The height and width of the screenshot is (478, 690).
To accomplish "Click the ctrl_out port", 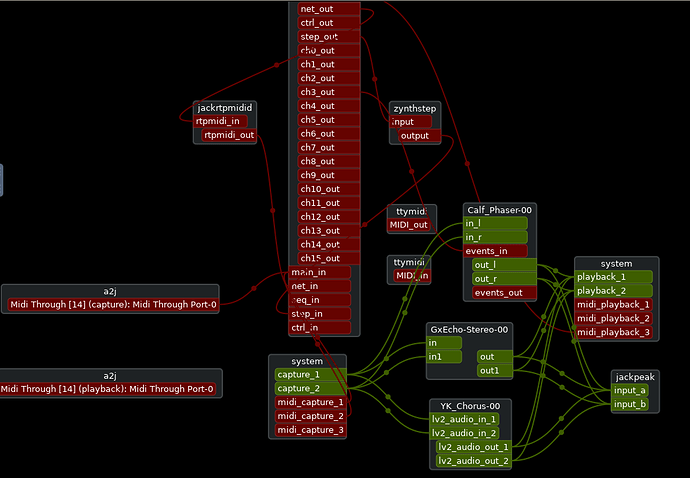I will [329, 23].
